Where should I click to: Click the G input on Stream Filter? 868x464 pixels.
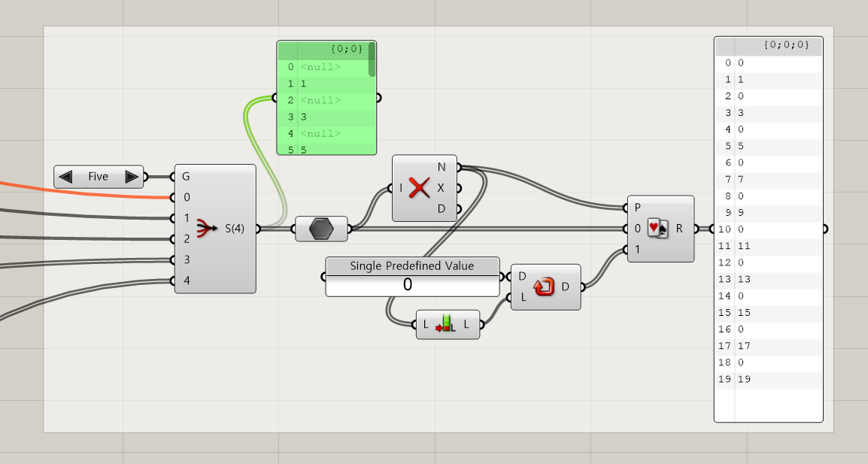186,177
